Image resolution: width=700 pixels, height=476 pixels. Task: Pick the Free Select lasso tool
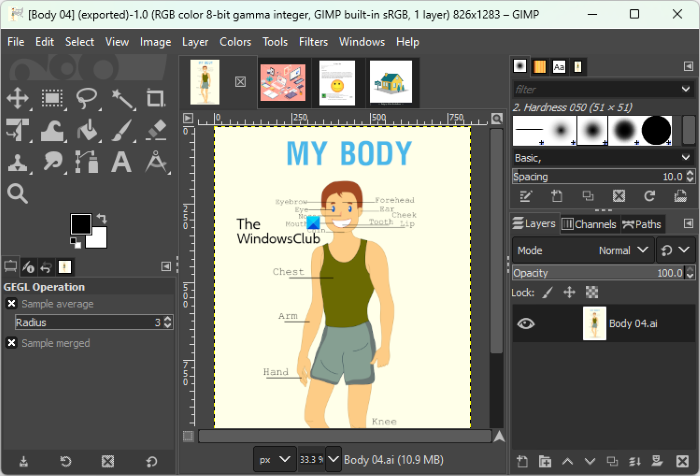coord(87,98)
